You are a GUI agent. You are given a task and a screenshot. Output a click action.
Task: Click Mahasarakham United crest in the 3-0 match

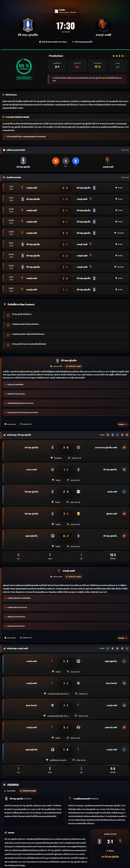pyautogui.click(x=78, y=447)
